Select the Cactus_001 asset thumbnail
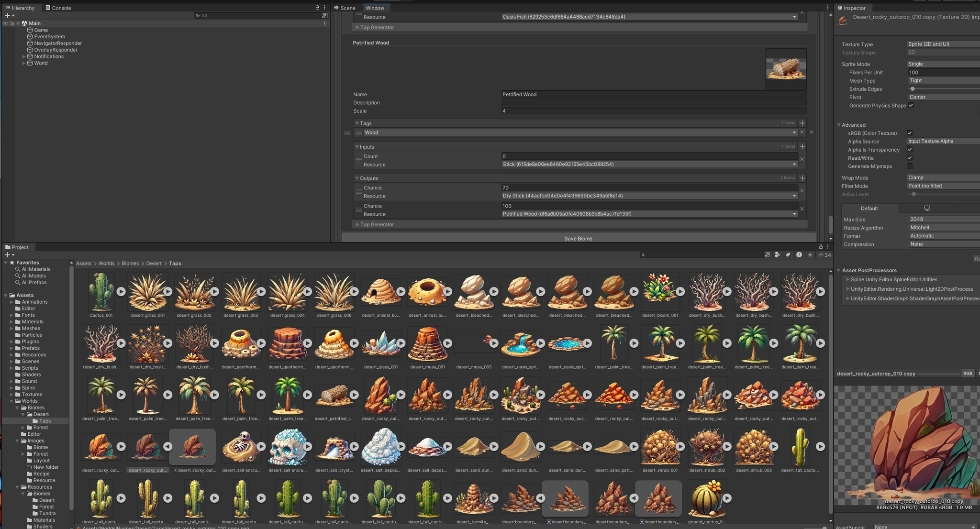Screen dimensions: 980x529 (101, 292)
